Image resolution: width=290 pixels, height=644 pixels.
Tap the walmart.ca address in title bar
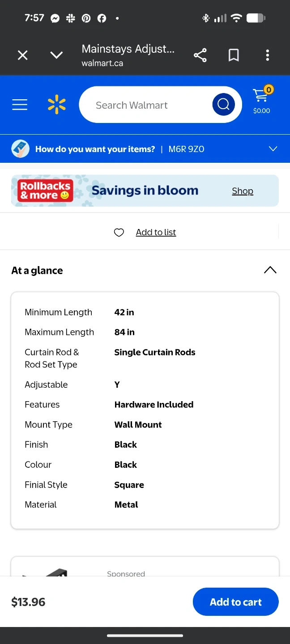pyautogui.click(x=102, y=64)
